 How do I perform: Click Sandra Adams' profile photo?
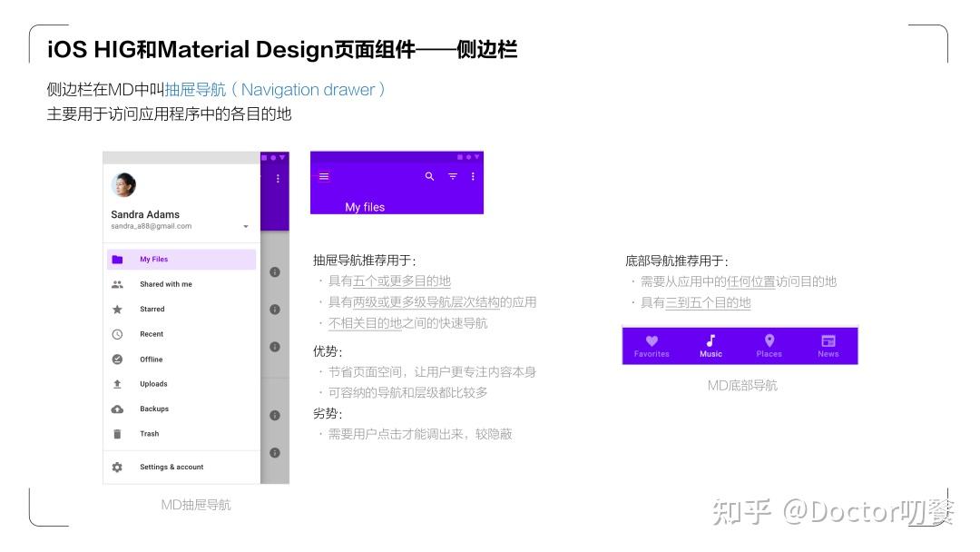pos(124,184)
